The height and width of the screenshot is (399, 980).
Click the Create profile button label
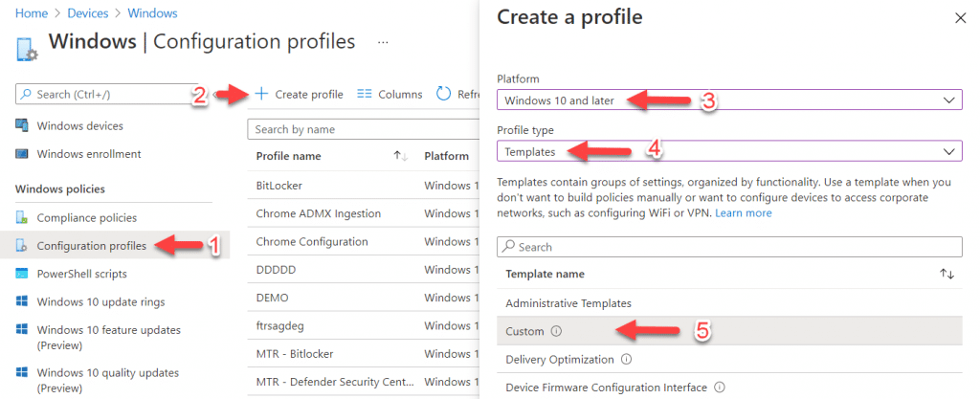coord(309,95)
